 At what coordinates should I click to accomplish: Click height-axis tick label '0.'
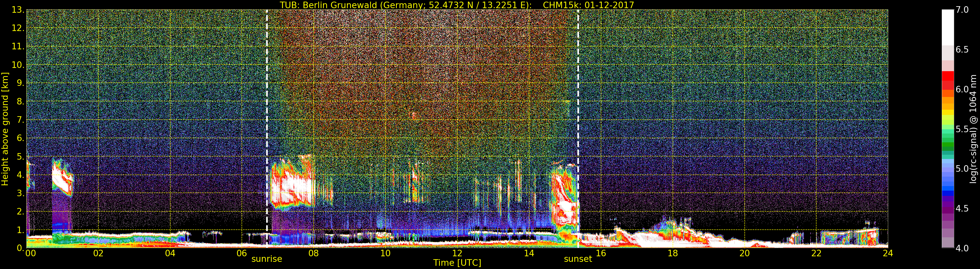21,248
